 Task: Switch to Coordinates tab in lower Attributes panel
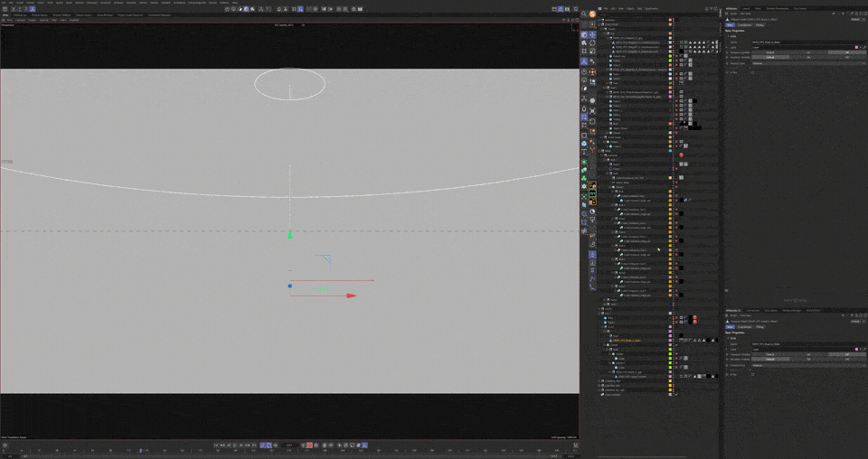(x=744, y=327)
